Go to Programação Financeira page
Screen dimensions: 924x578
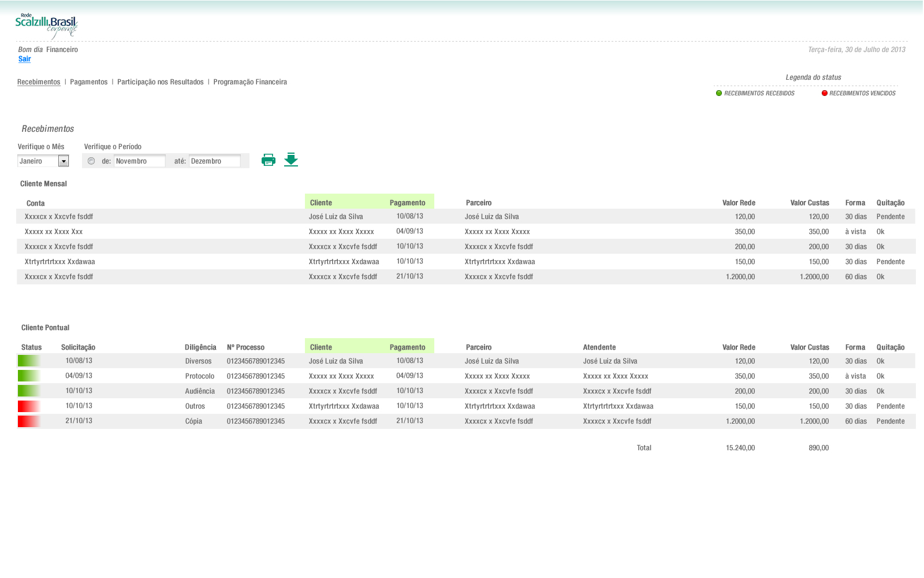(x=250, y=82)
